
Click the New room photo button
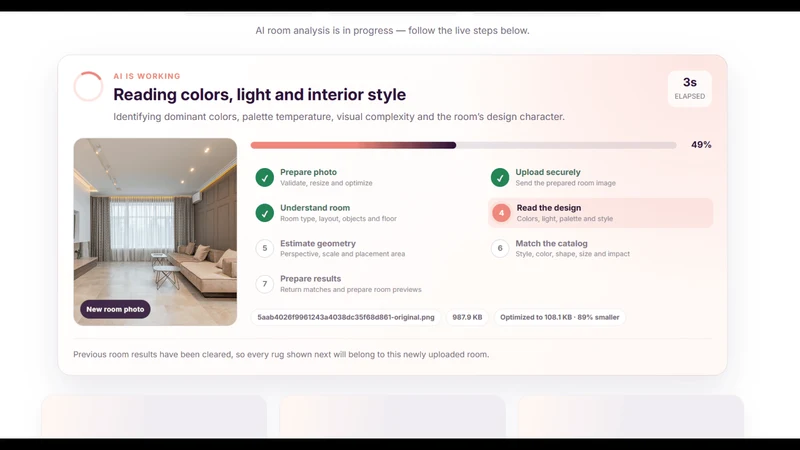115,309
